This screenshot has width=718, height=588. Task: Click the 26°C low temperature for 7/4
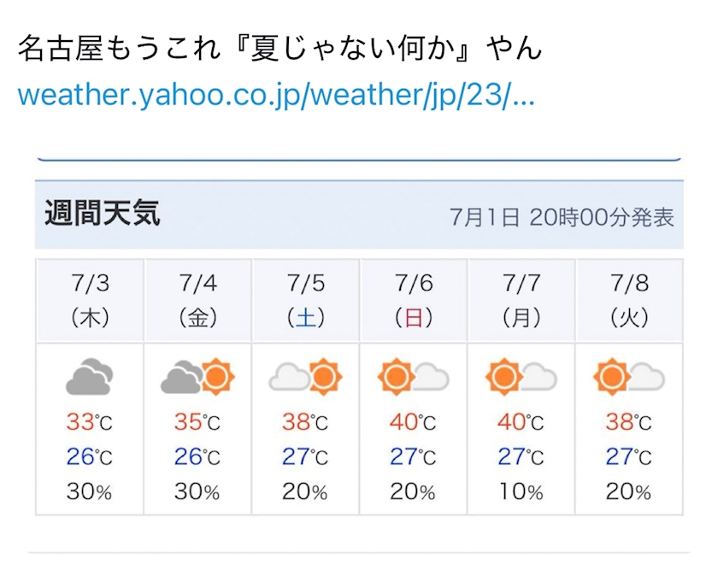click(x=197, y=457)
